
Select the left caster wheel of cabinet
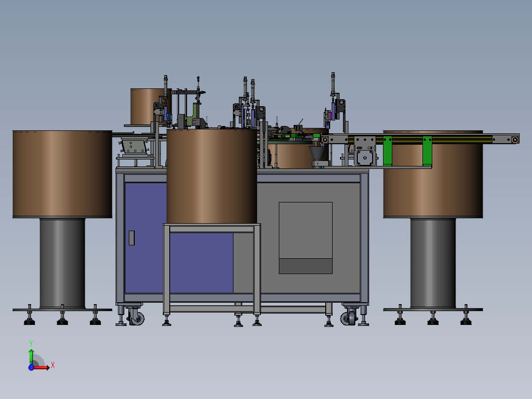tap(137, 318)
